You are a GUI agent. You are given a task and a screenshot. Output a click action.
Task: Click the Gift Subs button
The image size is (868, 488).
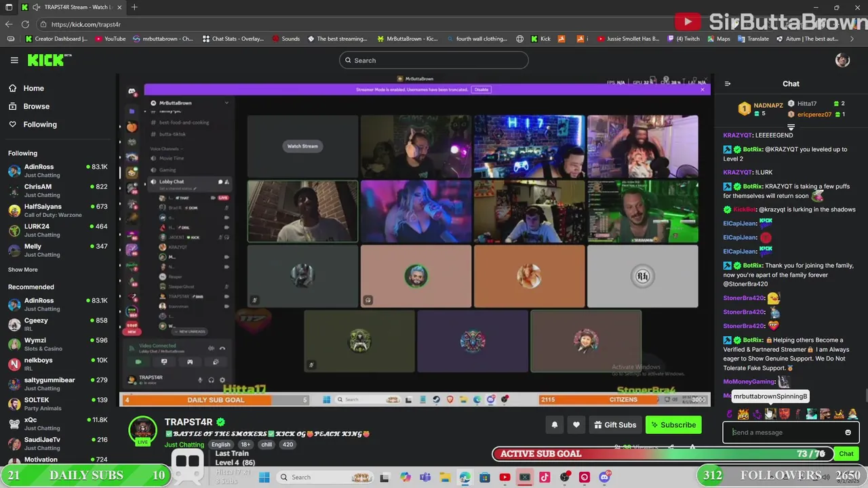pyautogui.click(x=615, y=425)
